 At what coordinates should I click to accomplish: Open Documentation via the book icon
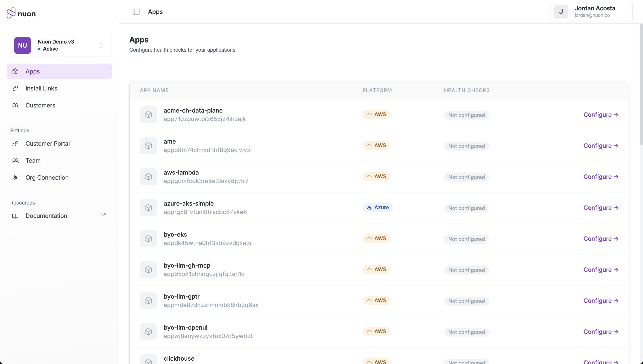[x=15, y=216]
